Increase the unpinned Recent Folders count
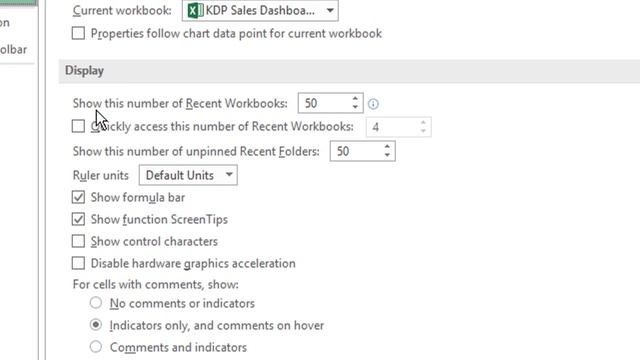Image resolution: width=640 pixels, height=360 pixels. coord(387,147)
